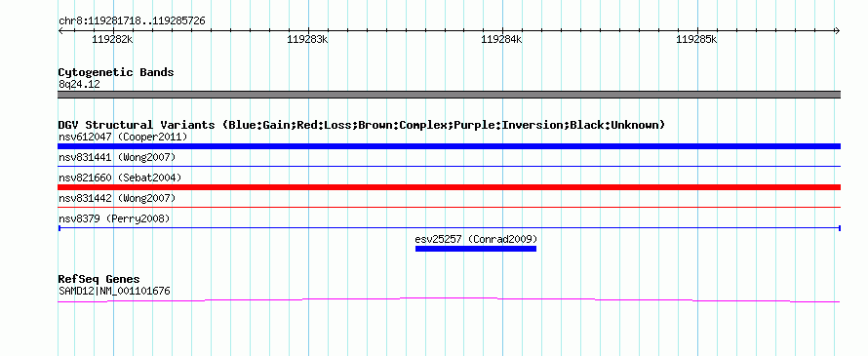Click the 119285k ruler tick label
This screenshot has height=356, width=868.
697,39
